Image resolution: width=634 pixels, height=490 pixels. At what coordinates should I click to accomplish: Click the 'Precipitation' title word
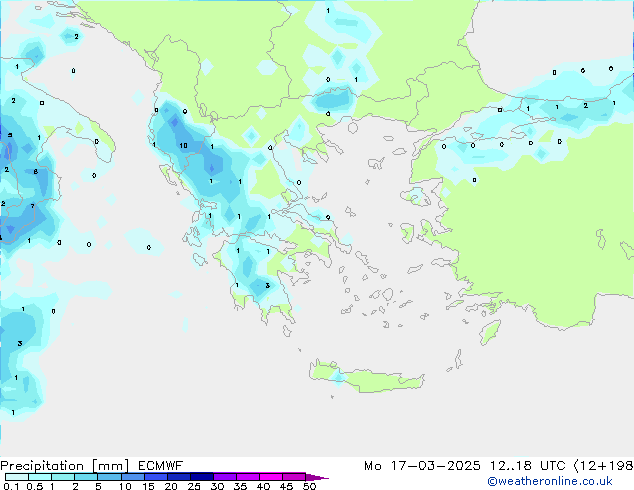click(x=42, y=466)
